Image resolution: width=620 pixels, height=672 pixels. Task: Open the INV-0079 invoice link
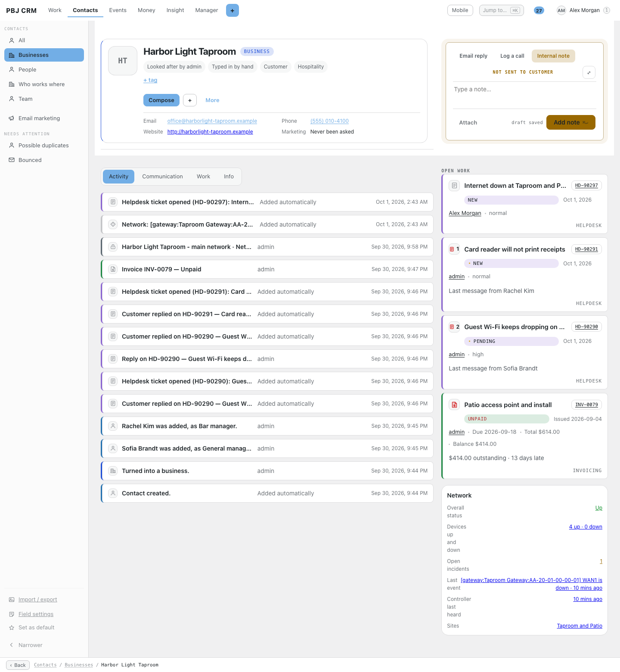(x=586, y=405)
